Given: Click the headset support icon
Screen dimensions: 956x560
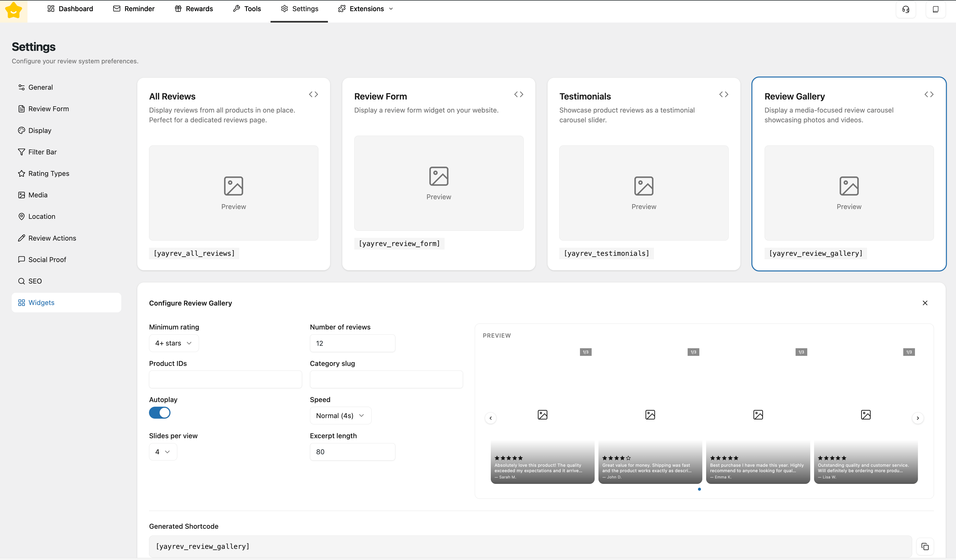Looking at the screenshot, I should click(905, 10).
